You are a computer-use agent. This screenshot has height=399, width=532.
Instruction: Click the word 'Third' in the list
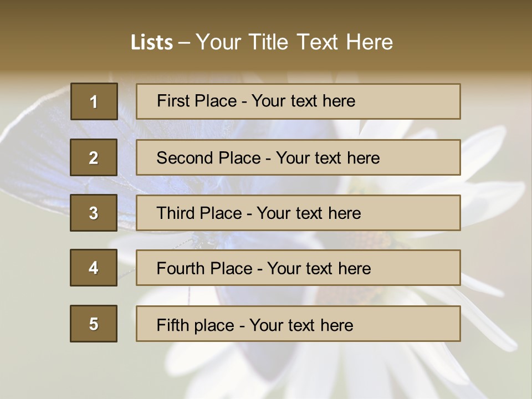(x=176, y=213)
